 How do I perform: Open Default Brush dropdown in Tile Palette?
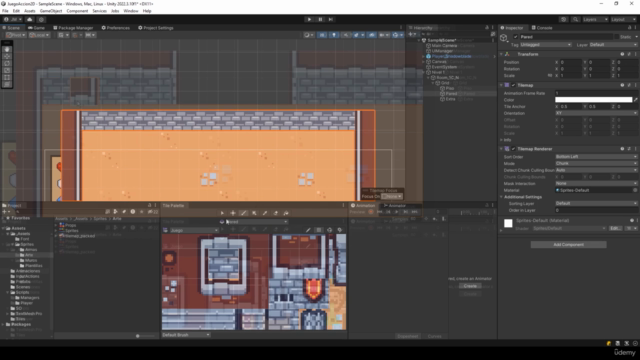click(x=186, y=335)
